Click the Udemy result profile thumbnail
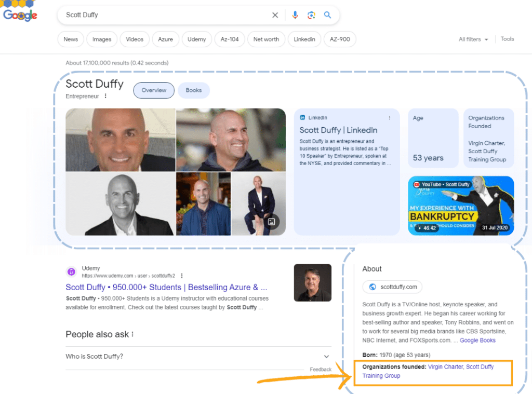The height and width of the screenshot is (394, 532). pyautogui.click(x=312, y=283)
